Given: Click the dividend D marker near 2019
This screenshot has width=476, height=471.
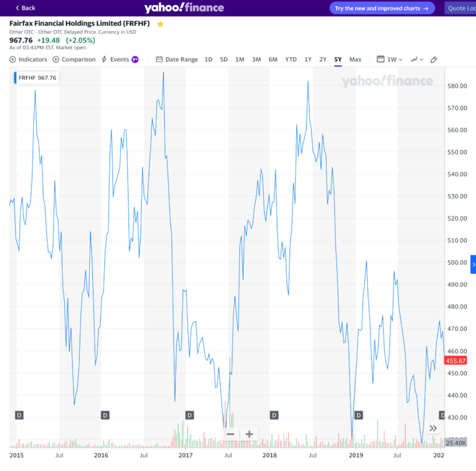Looking at the screenshot, I should click(x=359, y=415).
